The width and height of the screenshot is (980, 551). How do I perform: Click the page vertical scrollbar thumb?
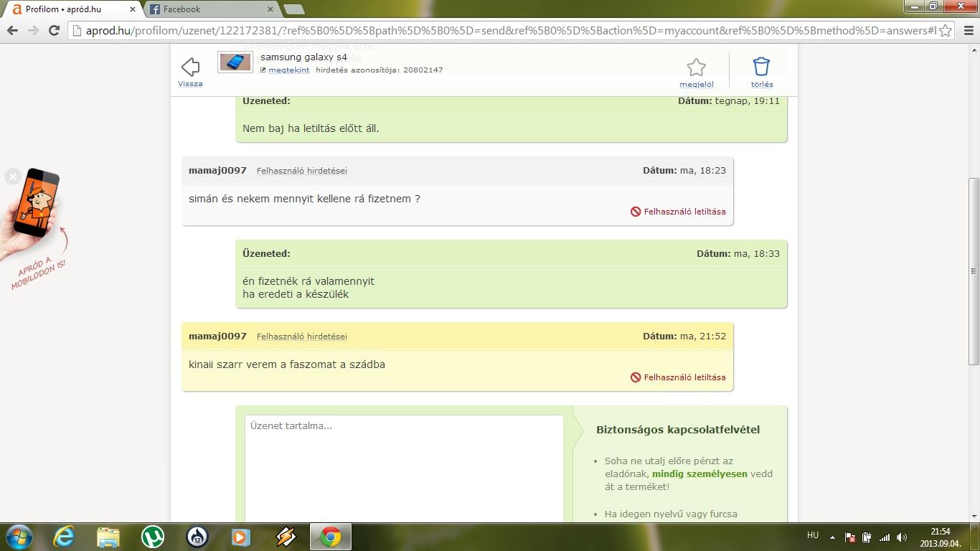click(974, 271)
